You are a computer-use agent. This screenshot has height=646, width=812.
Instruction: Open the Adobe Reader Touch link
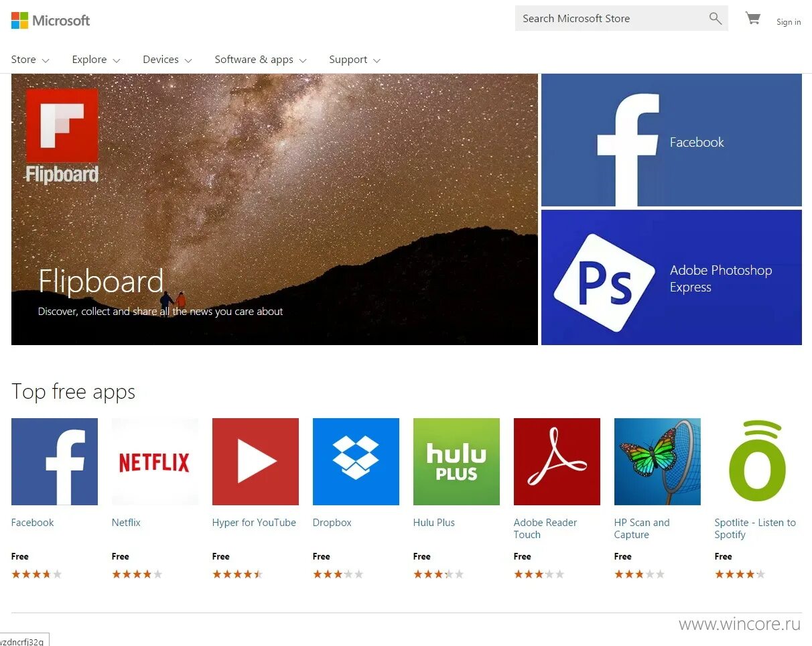pos(545,529)
